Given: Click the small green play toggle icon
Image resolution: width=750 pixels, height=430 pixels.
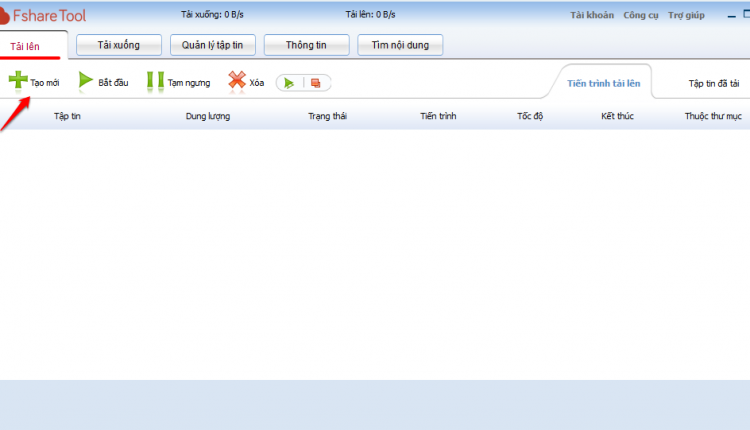Looking at the screenshot, I should point(289,83).
